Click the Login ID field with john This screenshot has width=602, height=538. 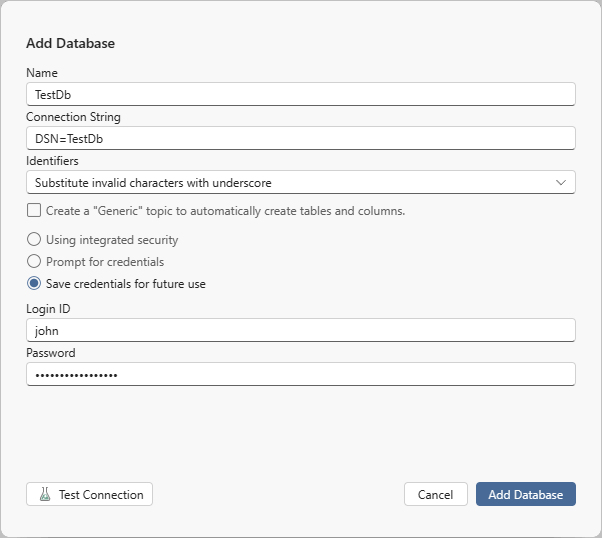(301, 330)
